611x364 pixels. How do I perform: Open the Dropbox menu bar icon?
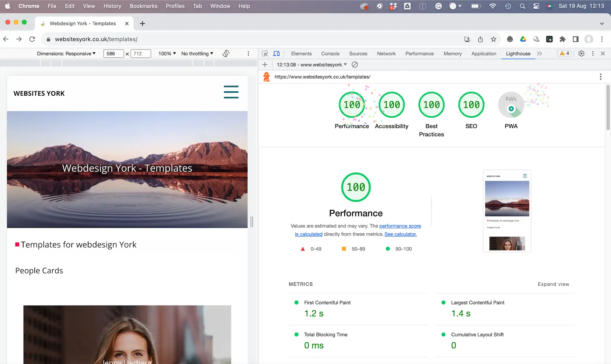point(393,6)
